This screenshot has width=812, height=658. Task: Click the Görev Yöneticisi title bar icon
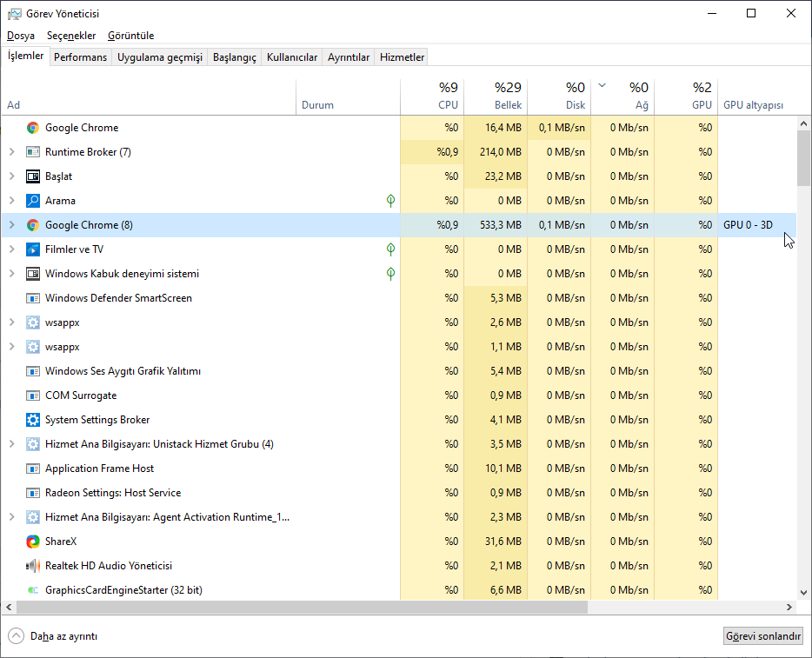click(15, 14)
